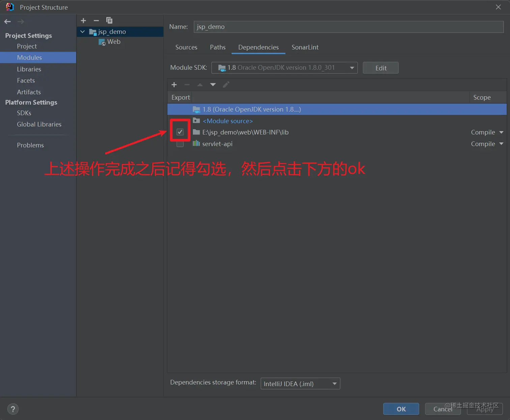Click the forward navigation arrow
The image size is (510, 420).
point(21,22)
